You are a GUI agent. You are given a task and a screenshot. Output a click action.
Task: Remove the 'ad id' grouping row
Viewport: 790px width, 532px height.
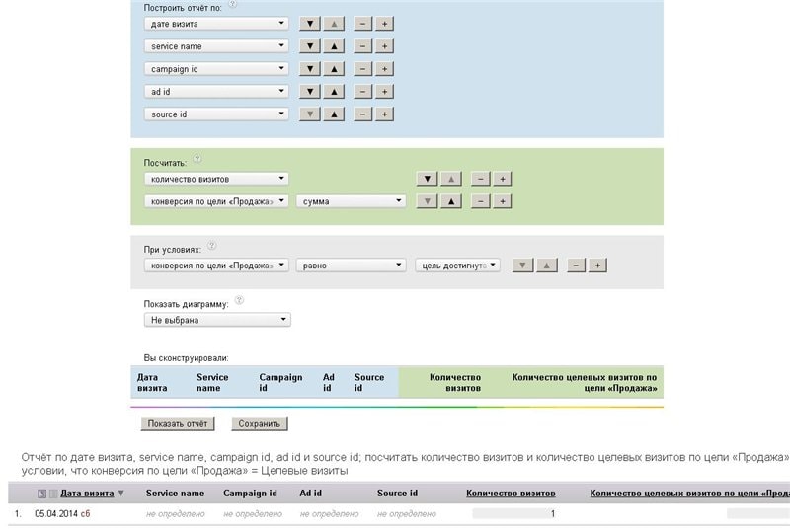pyautogui.click(x=362, y=91)
